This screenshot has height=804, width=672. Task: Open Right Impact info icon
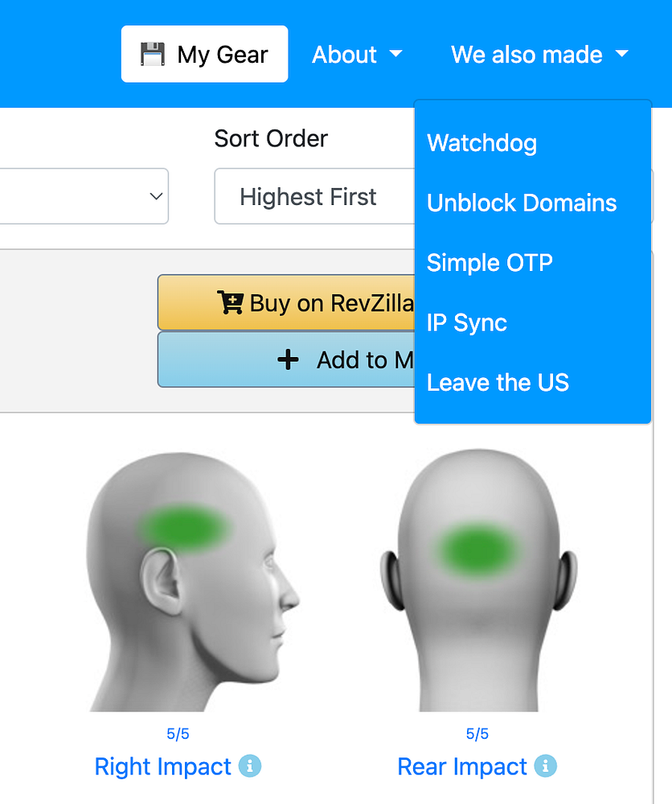click(x=250, y=766)
